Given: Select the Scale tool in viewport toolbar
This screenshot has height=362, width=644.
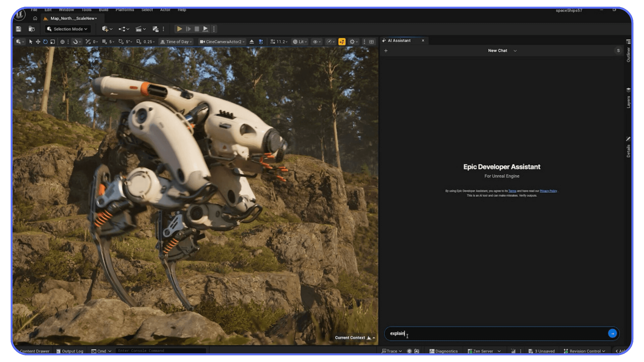Looking at the screenshot, I should click(x=53, y=42).
